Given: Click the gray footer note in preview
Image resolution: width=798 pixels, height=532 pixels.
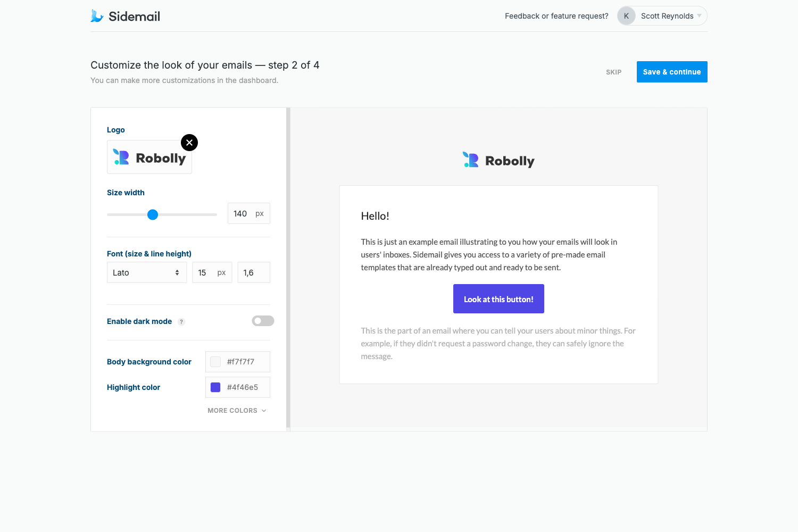Looking at the screenshot, I should point(498,344).
